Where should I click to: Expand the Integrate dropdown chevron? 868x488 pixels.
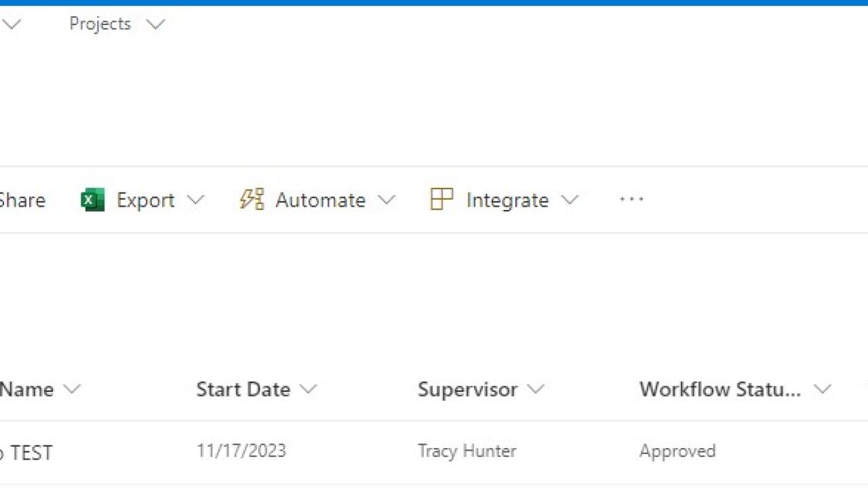point(570,200)
